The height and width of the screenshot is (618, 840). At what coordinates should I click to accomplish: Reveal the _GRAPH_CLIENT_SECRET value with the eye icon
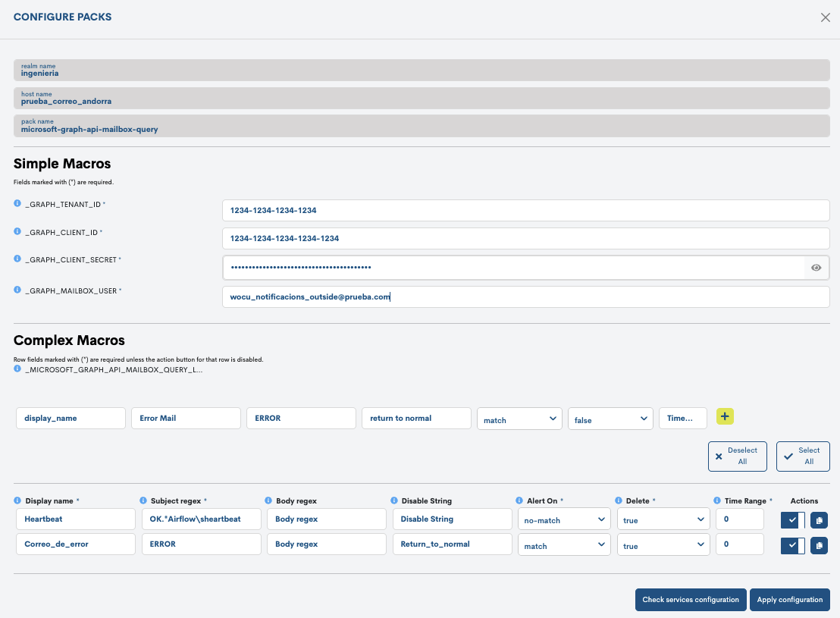coord(816,267)
